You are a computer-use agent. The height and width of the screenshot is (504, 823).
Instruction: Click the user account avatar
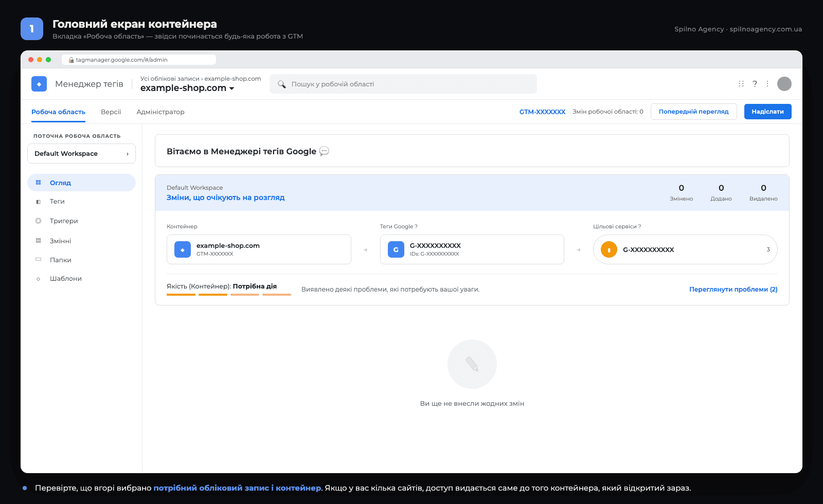[x=784, y=84]
